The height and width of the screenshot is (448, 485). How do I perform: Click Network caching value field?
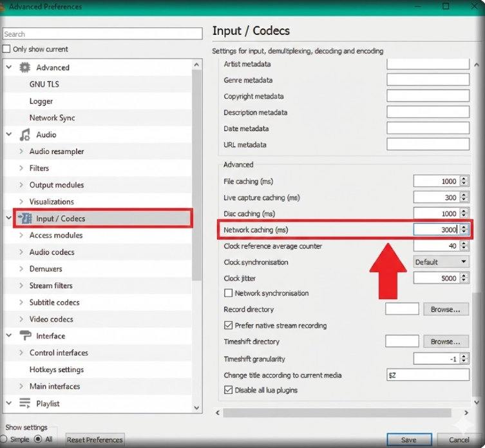(x=435, y=229)
